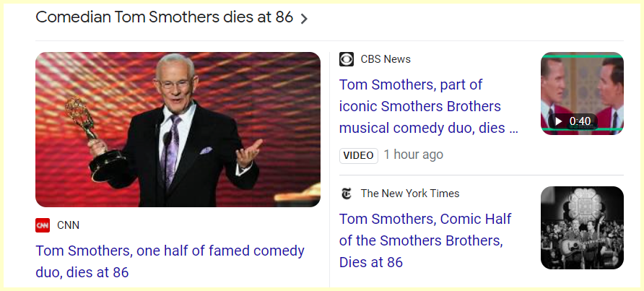Screen dimensions: 644x291
Task: Click the CNN logo icon
Action: tap(43, 225)
